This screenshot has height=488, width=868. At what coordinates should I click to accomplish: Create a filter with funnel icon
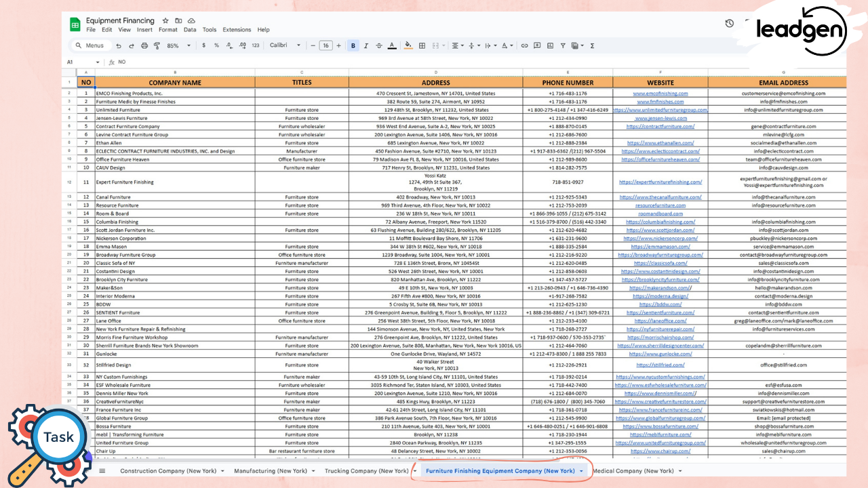562,46
